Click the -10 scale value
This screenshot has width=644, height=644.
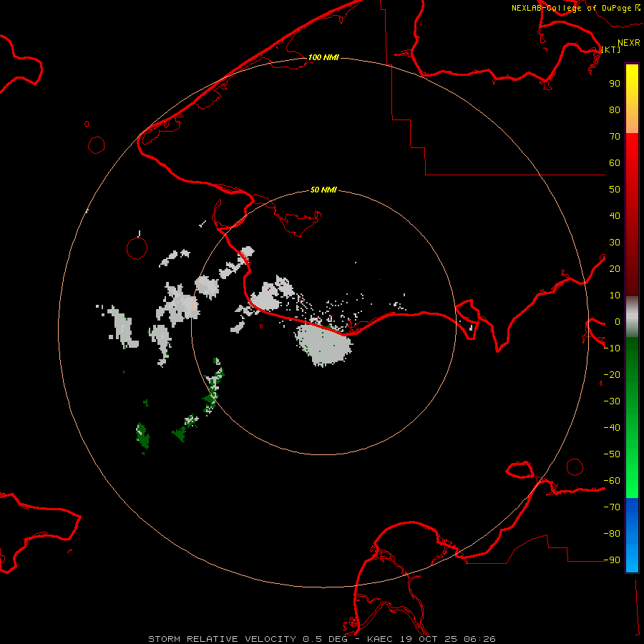(612, 348)
